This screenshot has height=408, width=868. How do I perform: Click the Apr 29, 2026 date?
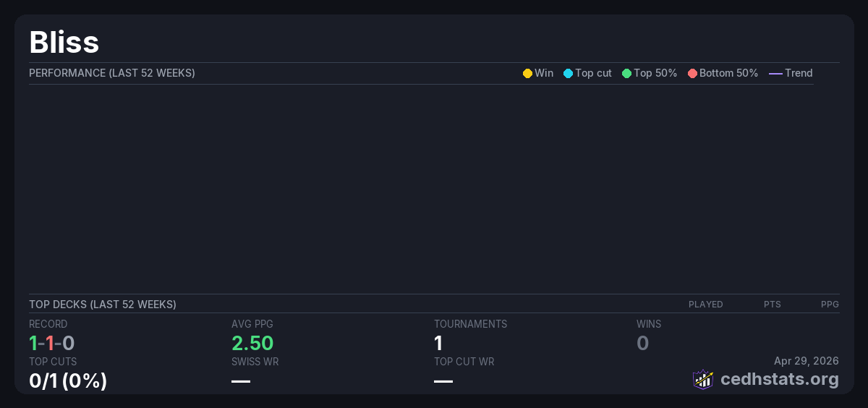point(806,360)
